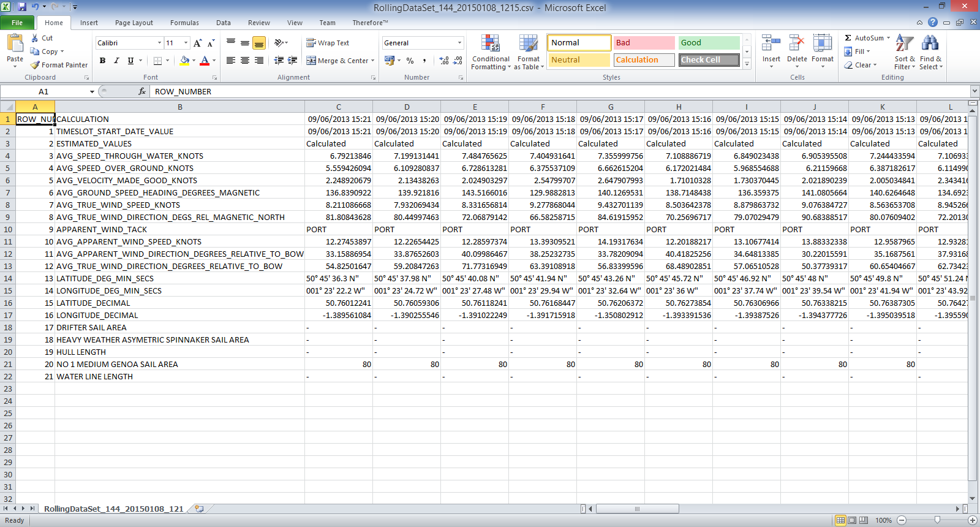Increase font size with Grow Font icon

[x=197, y=43]
